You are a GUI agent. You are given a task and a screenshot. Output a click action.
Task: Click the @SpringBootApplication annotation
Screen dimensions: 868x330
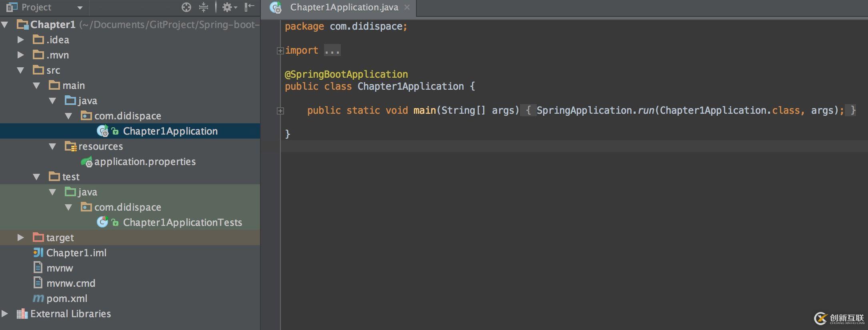coord(346,74)
